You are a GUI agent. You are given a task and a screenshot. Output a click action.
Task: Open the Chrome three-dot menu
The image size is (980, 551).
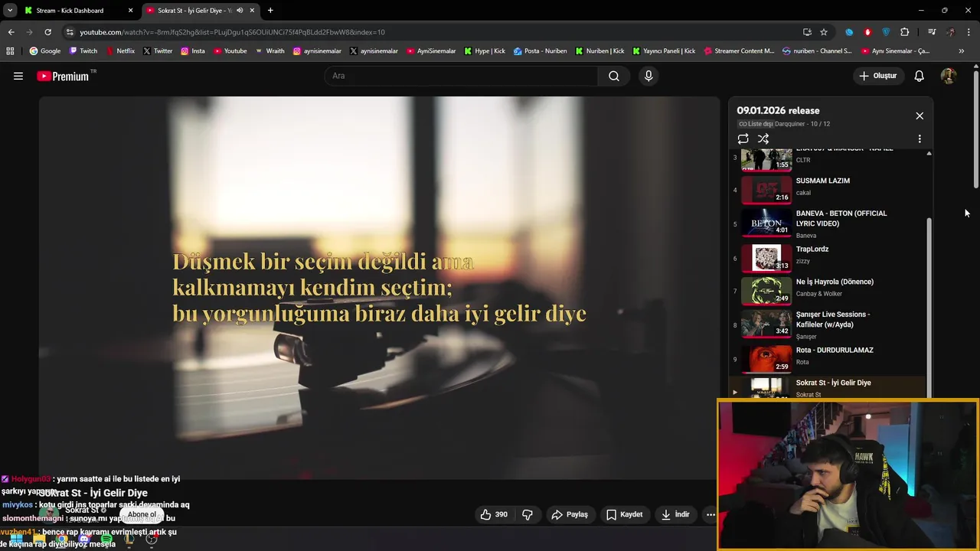pos(969,32)
